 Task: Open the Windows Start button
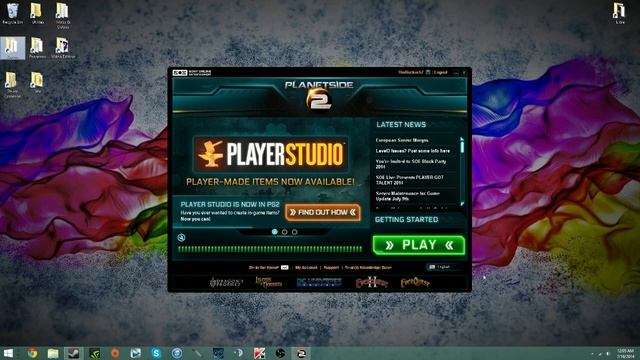(8, 353)
